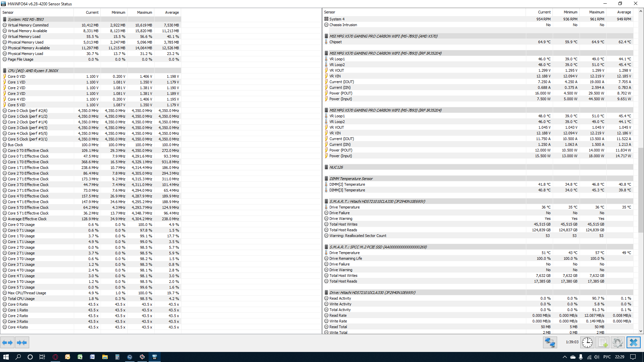Click the right panel vertical scrollbar

(x=641, y=189)
